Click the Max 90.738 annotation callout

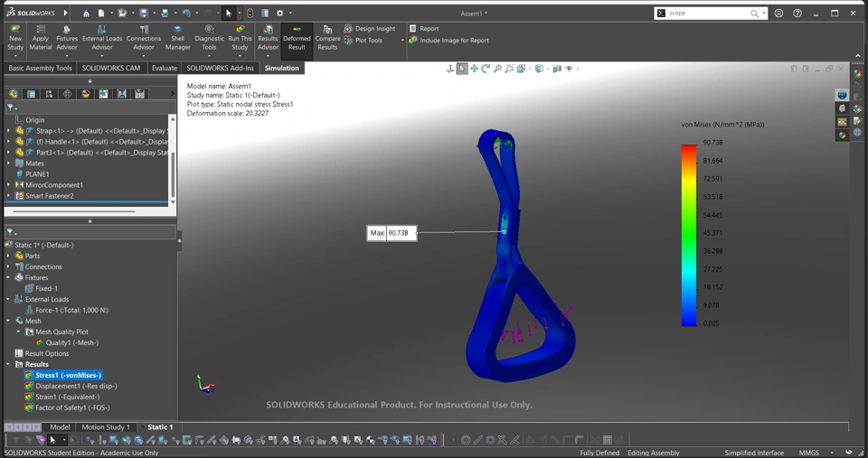(x=392, y=233)
